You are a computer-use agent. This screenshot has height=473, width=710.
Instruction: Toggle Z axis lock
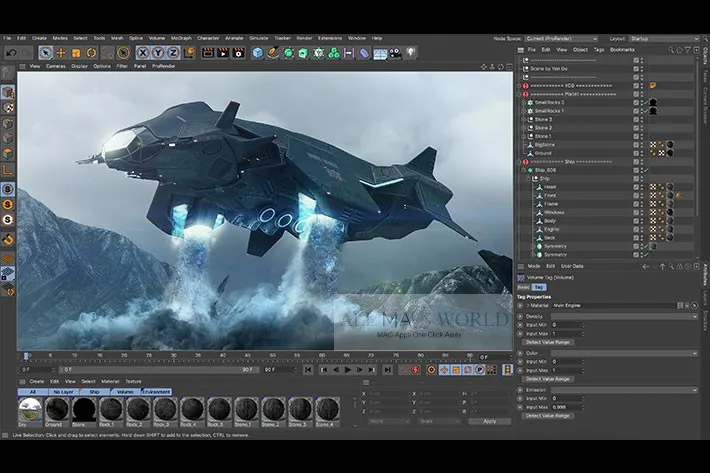pos(173,53)
